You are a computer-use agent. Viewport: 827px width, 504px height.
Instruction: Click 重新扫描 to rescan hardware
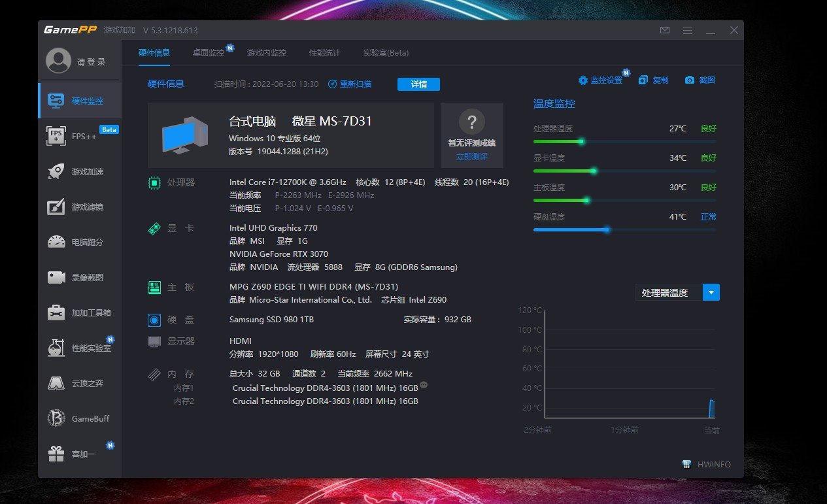pos(350,84)
